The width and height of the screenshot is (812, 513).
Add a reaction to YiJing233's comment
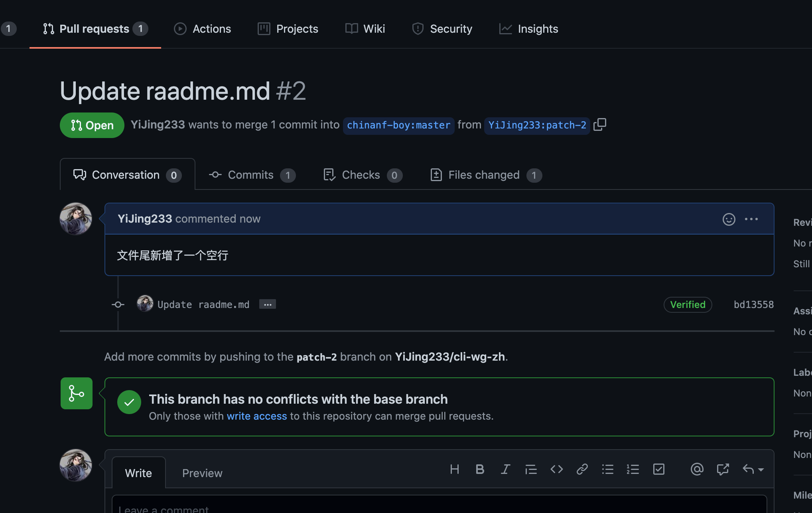729,219
